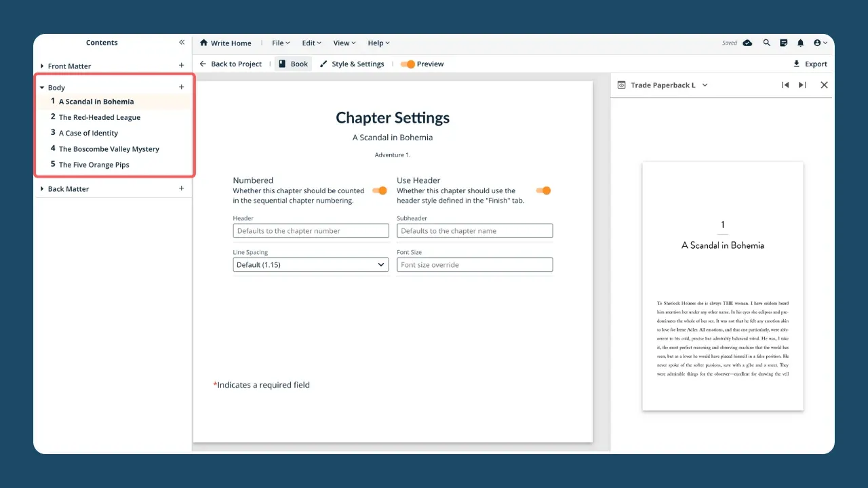Click the Font Size override field
The height and width of the screenshot is (488, 868).
coord(474,264)
